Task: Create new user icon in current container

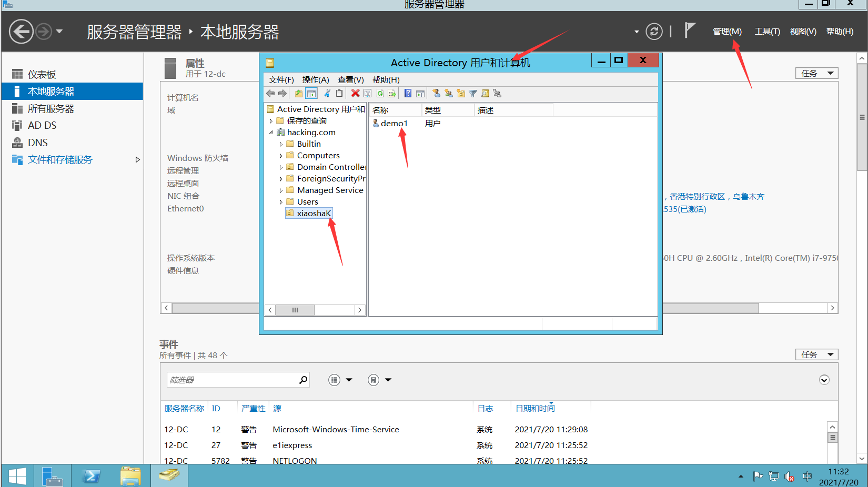Action: tap(436, 94)
